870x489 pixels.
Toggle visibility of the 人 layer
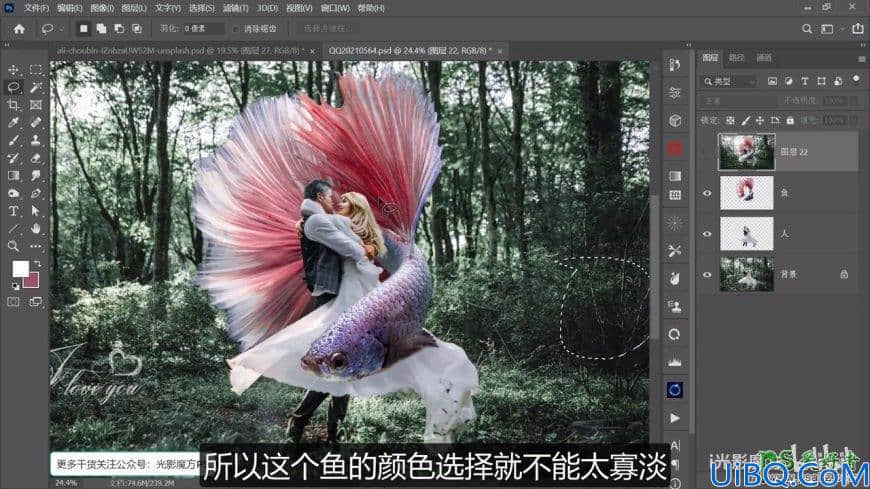(707, 234)
